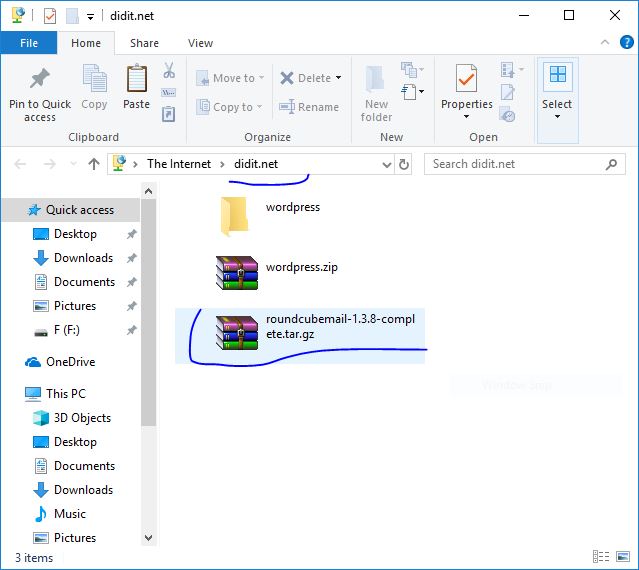Screen dimensions: 639x570
Task: Click the Refresh button beside address bar
Action: [x=403, y=164]
